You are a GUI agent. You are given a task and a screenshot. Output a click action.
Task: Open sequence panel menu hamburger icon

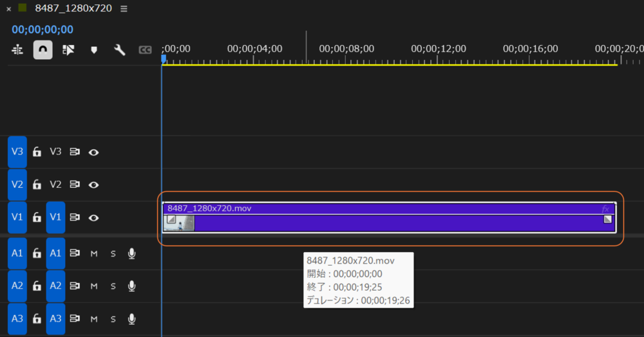(x=124, y=8)
